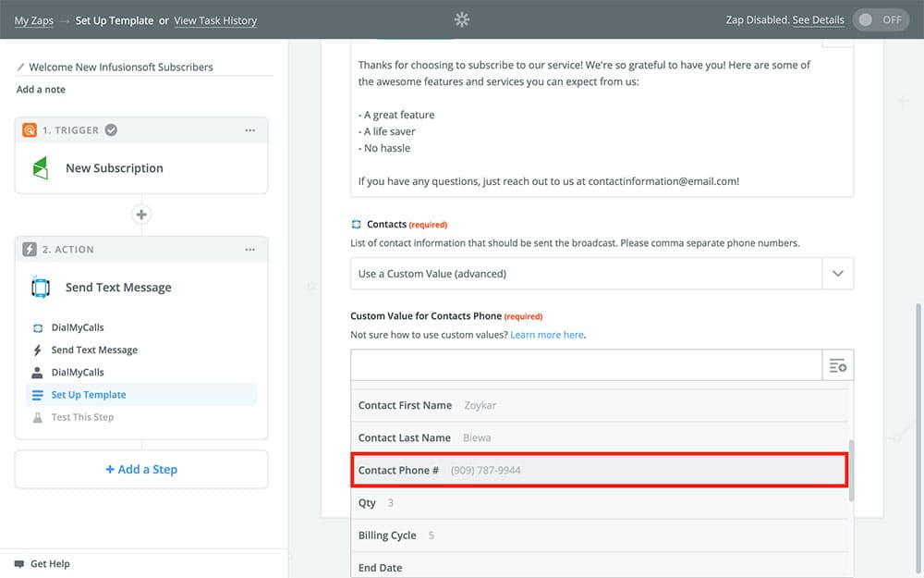Click the Zapier snowflake logo icon
Viewport: 924px width, 578px height.
click(x=462, y=19)
